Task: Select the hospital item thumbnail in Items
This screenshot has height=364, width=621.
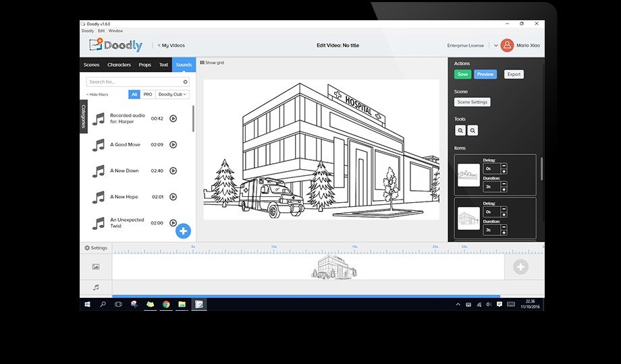Action: click(x=468, y=218)
